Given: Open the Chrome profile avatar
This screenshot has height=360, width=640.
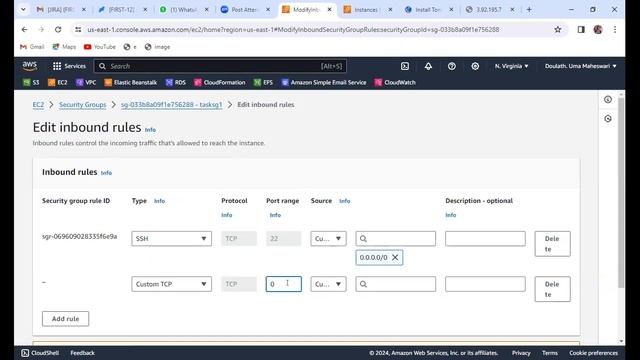Looking at the screenshot, I should click(598, 29).
